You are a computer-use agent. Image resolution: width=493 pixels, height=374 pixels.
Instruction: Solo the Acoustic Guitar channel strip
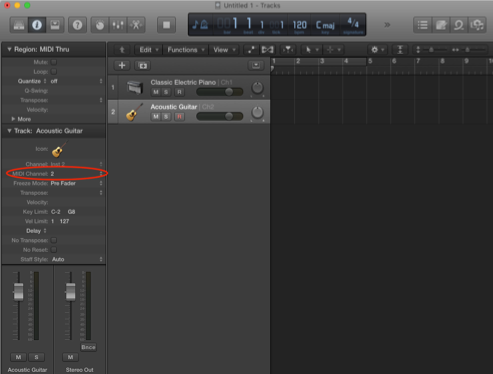(x=36, y=357)
